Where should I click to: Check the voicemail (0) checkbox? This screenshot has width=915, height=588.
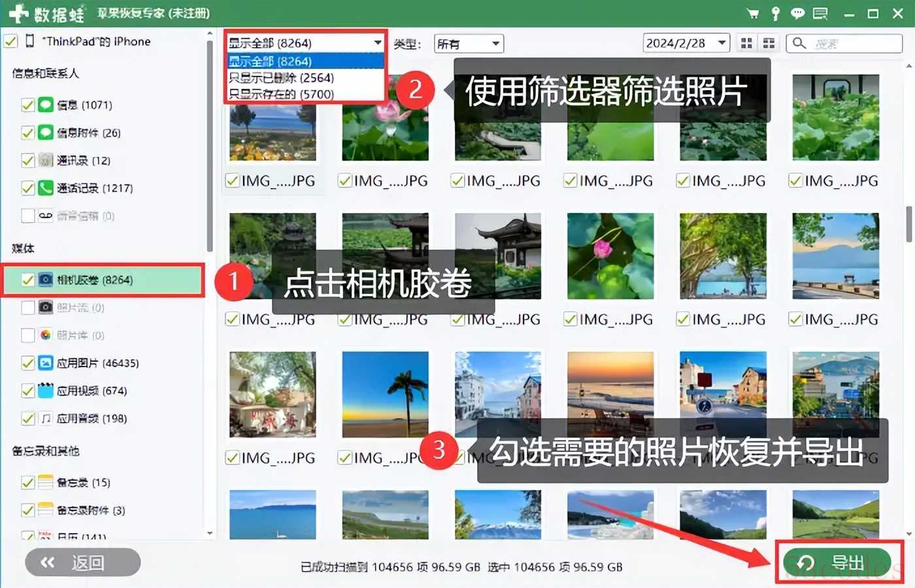27,216
